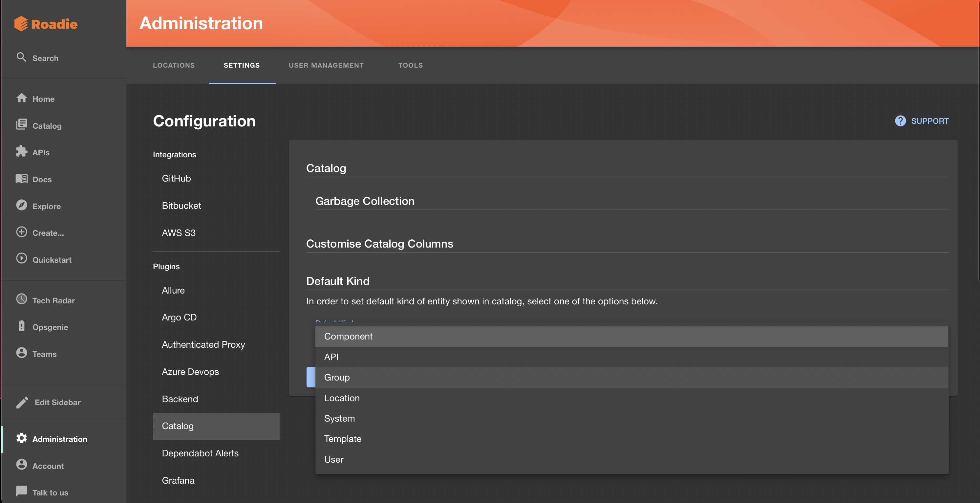The image size is (980, 503).
Task: Pick Template in the kind dropdown
Action: click(x=342, y=439)
